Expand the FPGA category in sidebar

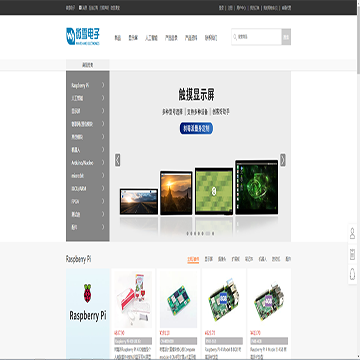point(88,201)
